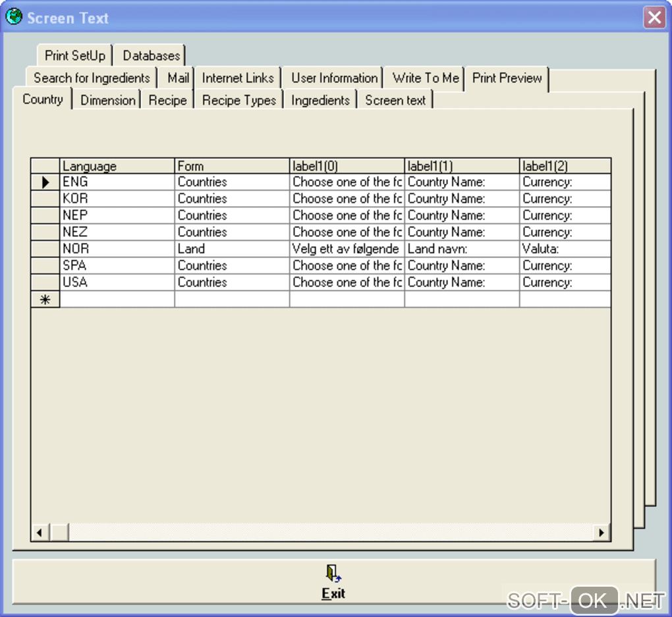Select the SPA language cell
Screen dimensions: 672x617
click(x=117, y=265)
